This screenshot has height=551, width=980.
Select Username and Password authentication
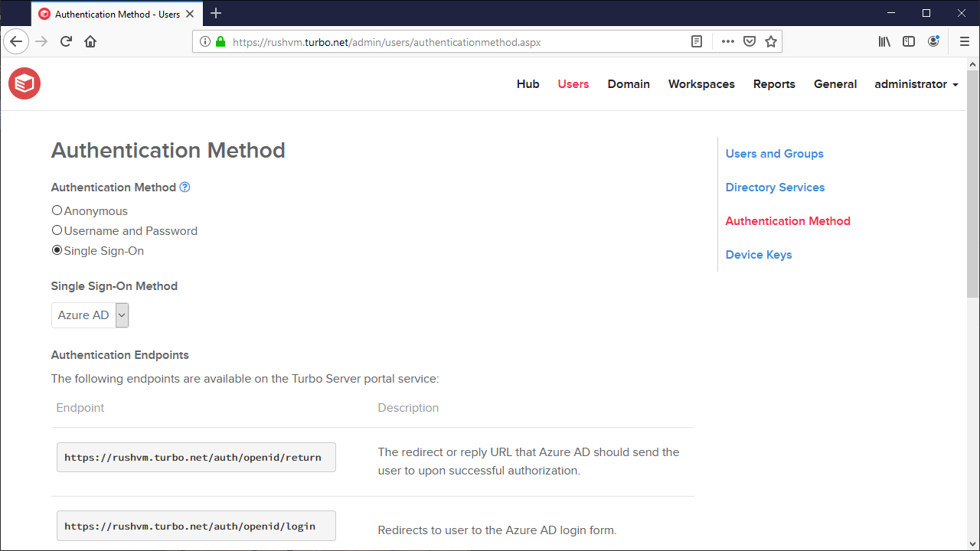[57, 230]
